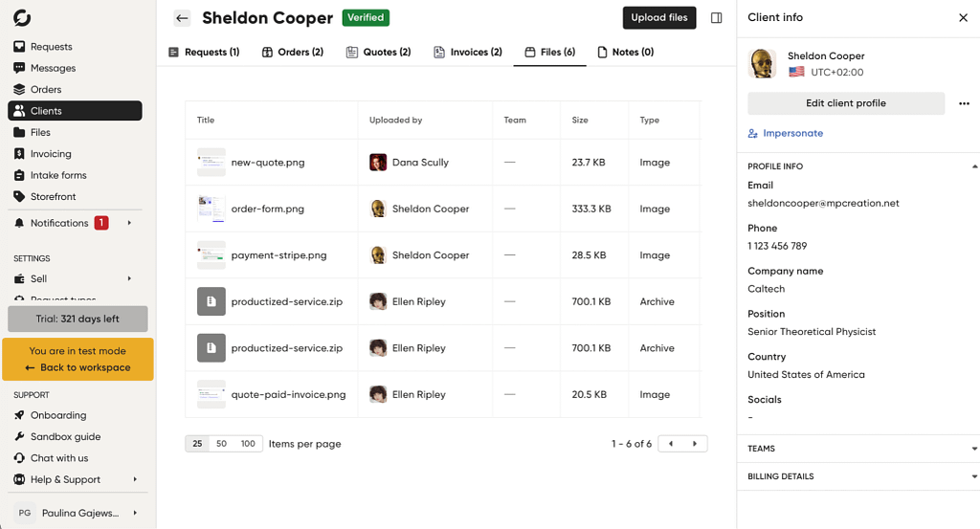This screenshot has width=980, height=529.
Task: Click Dana Scully avatar in table
Action: coord(378,163)
